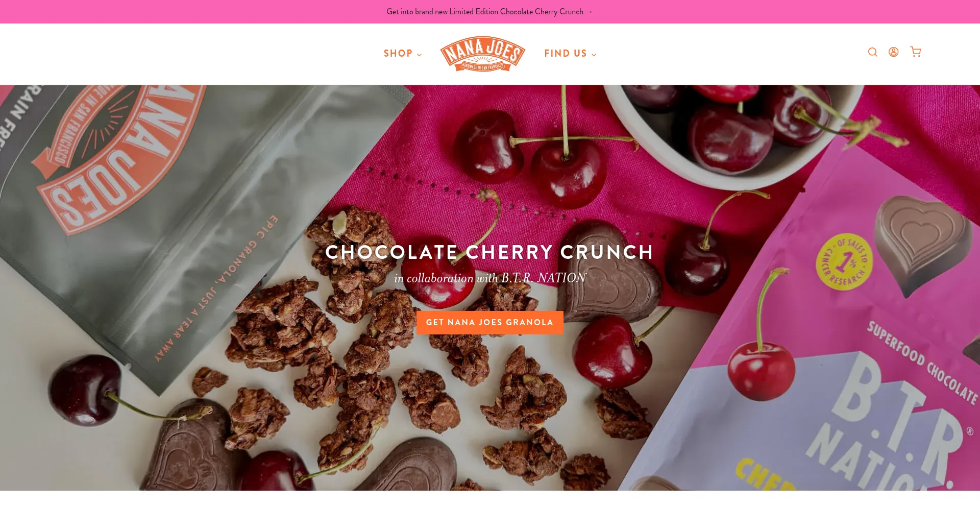Open the SHOP navigation menu
The height and width of the screenshot is (507, 980).
(403, 54)
